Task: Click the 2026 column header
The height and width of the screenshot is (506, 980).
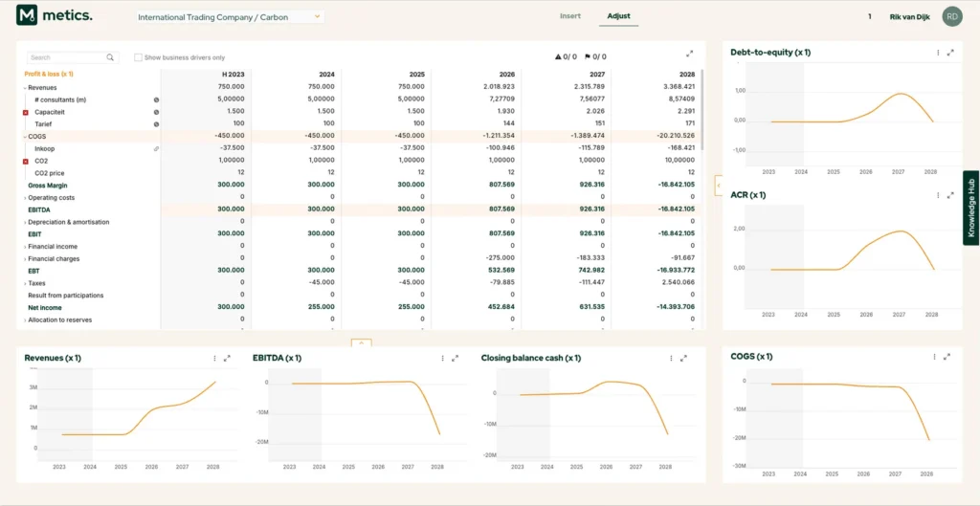Action: pos(507,75)
